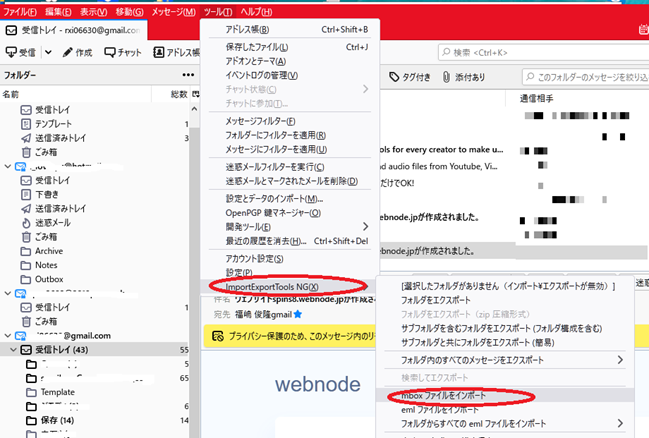
Task: Open the Archive folder
Action: pyautogui.click(x=49, y=251)
